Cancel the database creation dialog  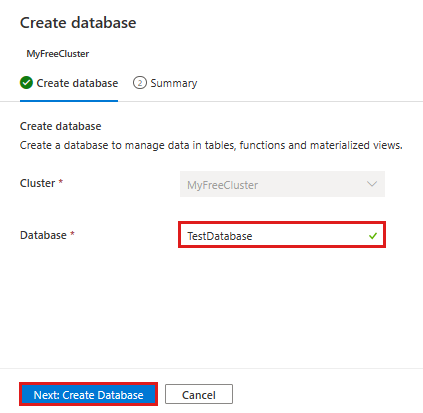pyautogui.click(x=199, y=394)
